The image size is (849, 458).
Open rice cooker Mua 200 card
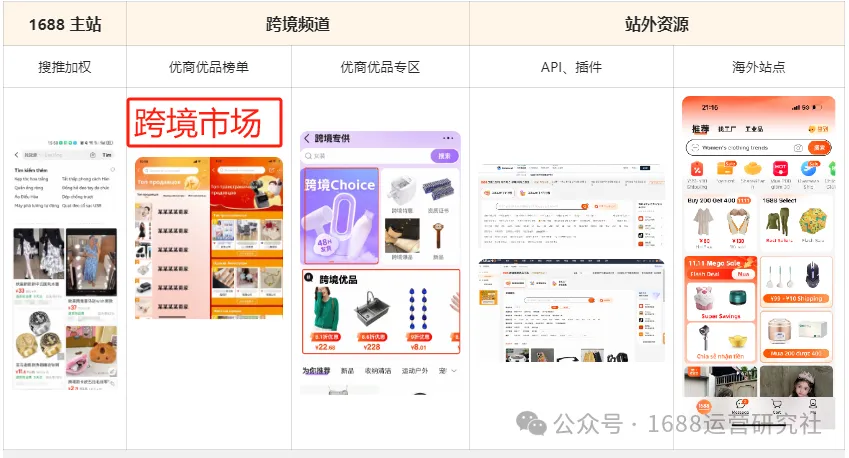coord(796,336)
